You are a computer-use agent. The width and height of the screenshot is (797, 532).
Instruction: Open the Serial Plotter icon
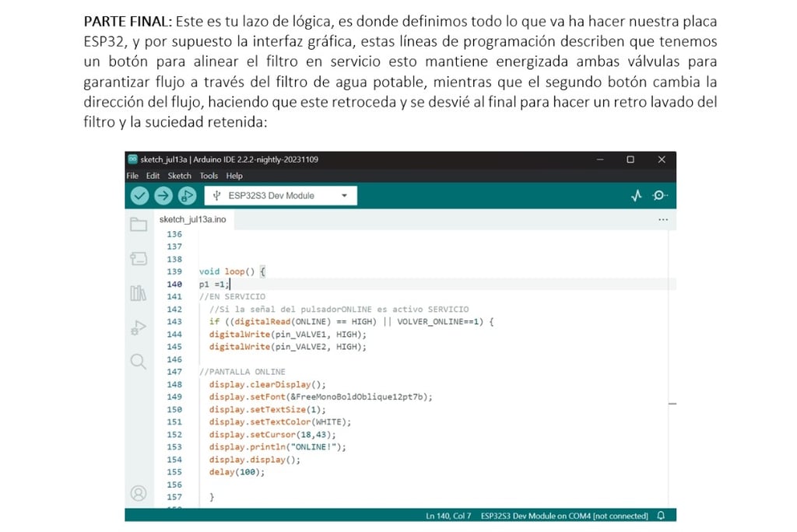pos(637,196)
